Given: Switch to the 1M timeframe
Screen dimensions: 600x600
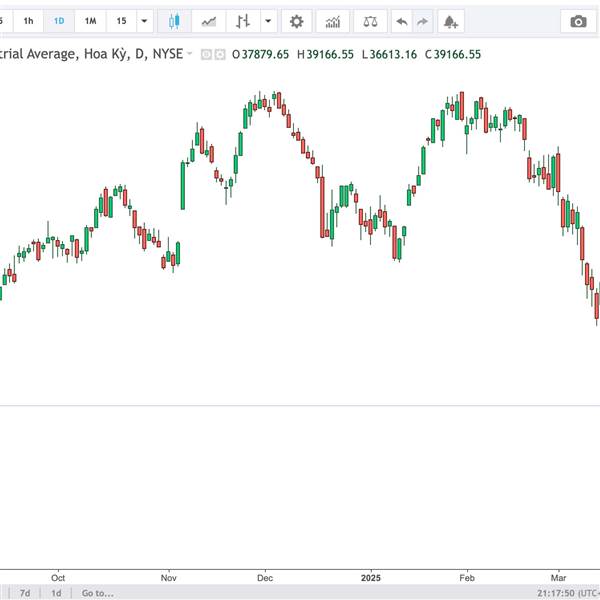Looking at the screenshot, I should coord(90,21).
